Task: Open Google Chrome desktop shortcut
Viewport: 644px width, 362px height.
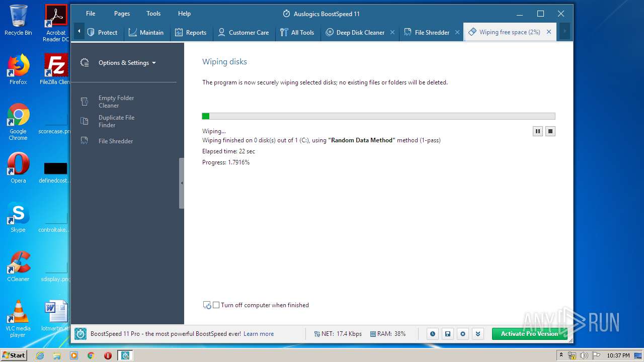Action: [x=18, y=122]
